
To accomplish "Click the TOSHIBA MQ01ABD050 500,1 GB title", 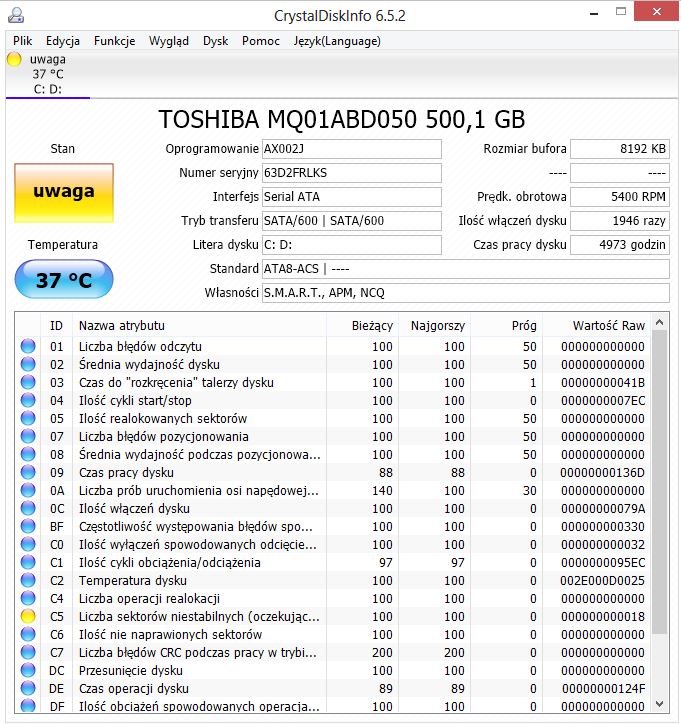I will tap(342, 119).
